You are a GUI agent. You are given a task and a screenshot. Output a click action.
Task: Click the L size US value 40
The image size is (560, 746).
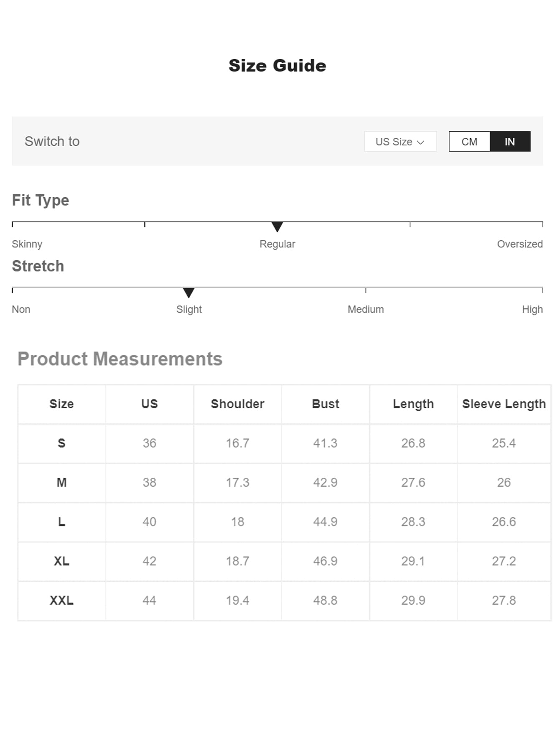(x=149, y=522)
